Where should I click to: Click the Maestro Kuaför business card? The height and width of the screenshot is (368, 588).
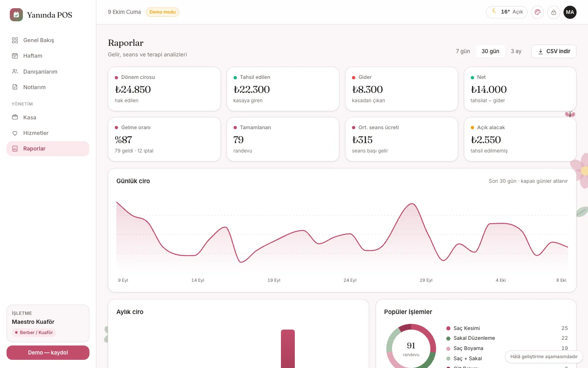click(48, 323)
